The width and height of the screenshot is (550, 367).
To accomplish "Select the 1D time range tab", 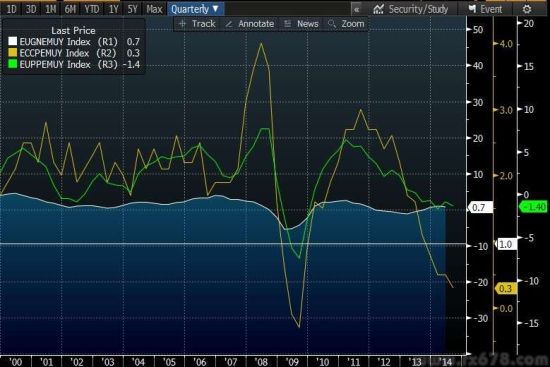I will tap(12, 9).
